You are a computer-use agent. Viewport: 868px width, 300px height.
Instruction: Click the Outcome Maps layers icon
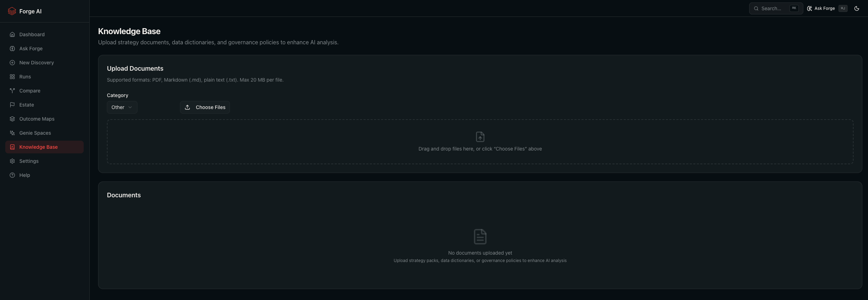pyautogui.click(x=12, y=119)
